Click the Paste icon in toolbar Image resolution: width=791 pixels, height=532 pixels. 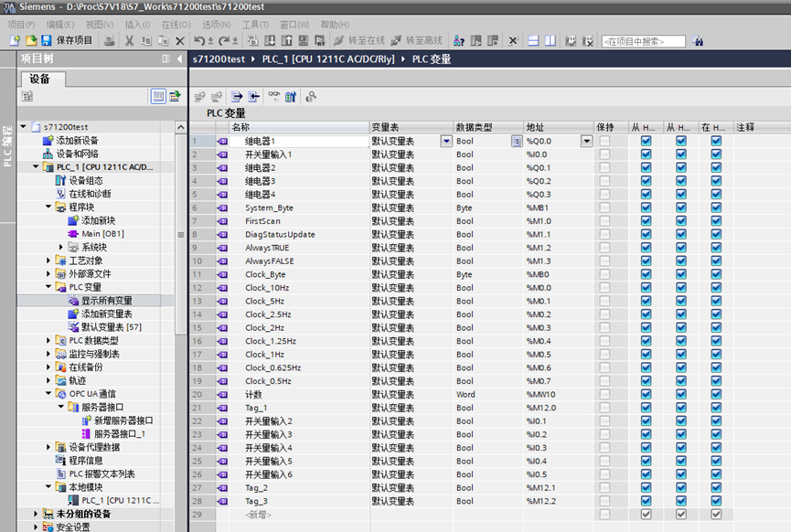click(163, 41)
